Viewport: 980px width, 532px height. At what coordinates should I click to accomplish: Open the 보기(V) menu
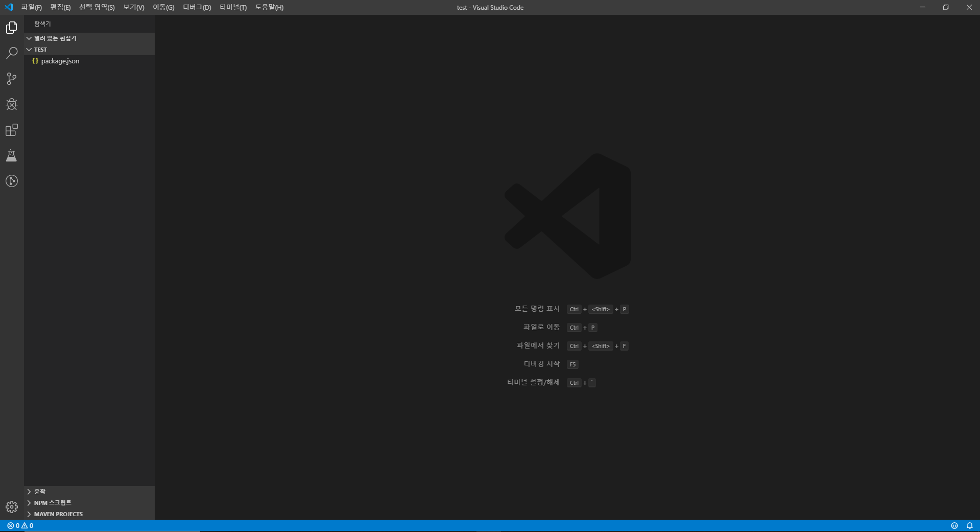pos(134,7)
